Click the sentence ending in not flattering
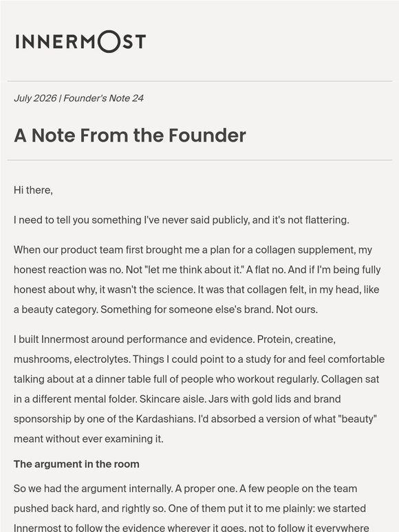This screenshot has width=399, height=532. pyautogui.click(x=182, y=220)
